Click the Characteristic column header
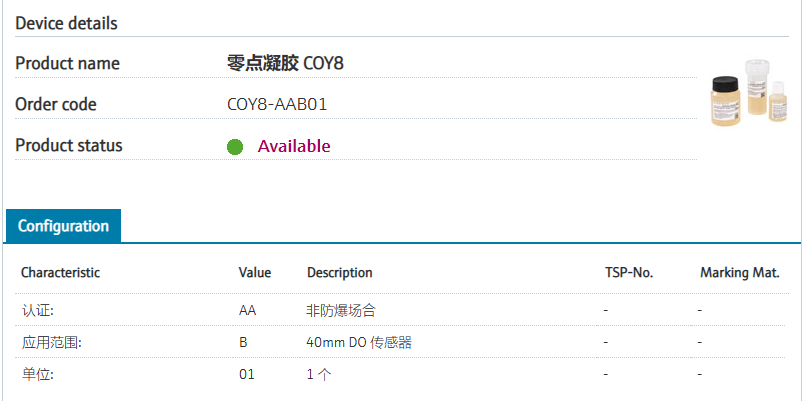 point(60,272)
